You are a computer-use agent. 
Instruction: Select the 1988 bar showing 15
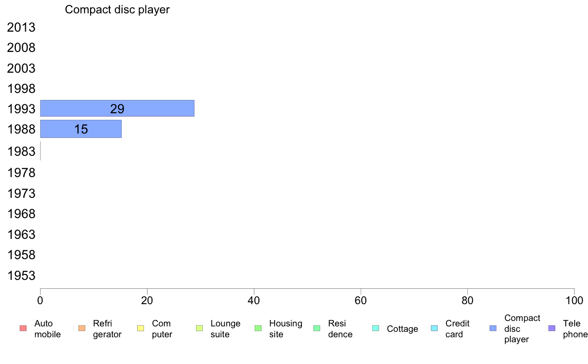tap(81, 129)
